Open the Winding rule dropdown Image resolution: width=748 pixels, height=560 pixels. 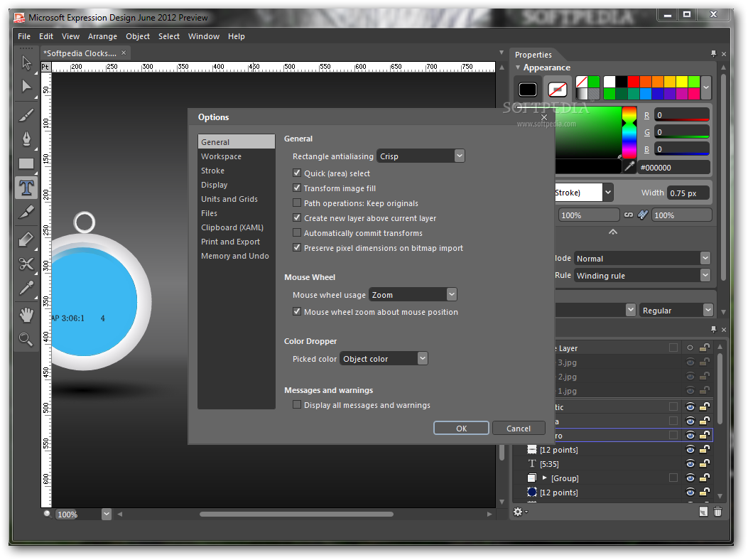[x=642, y=276]
